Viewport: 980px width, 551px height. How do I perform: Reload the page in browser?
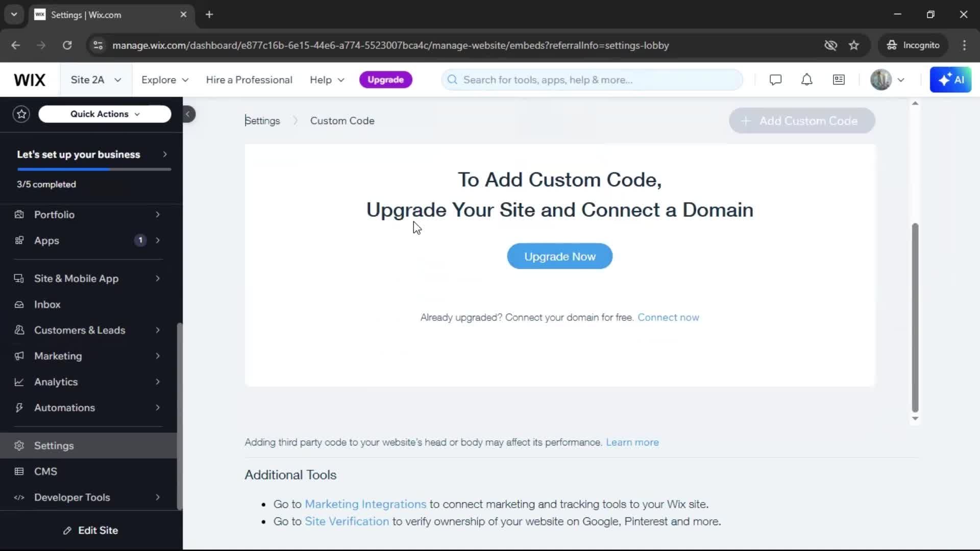[x=67, y=45]
